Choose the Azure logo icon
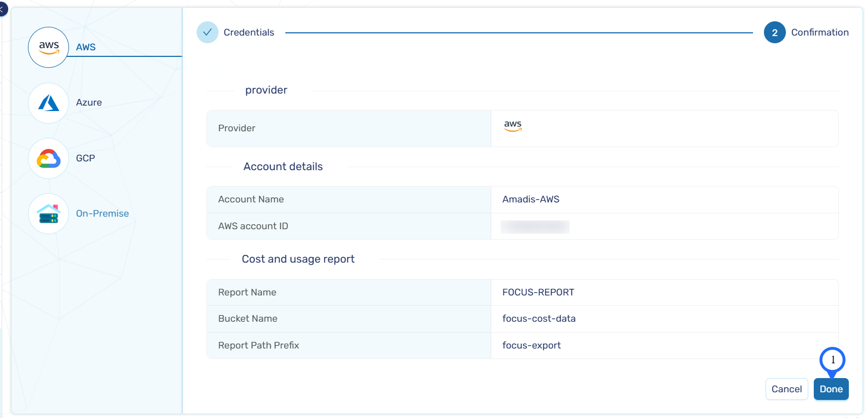 tap(49, 103)
